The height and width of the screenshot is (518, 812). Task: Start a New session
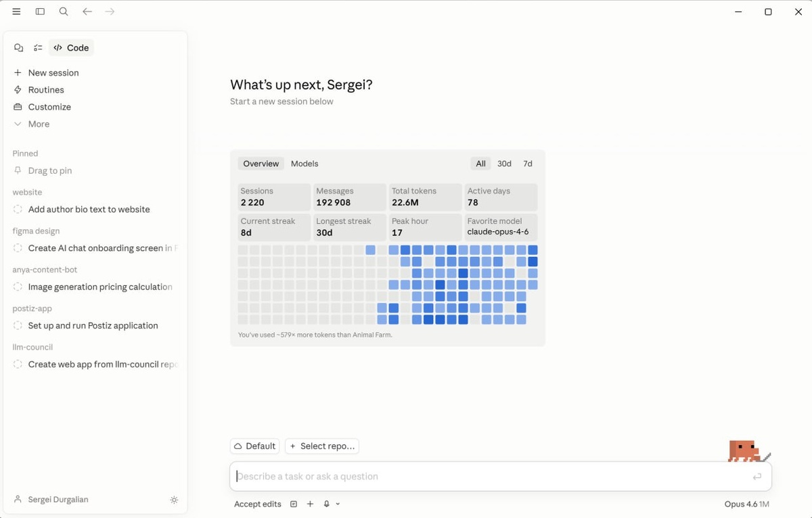click(x=53, y=72)
